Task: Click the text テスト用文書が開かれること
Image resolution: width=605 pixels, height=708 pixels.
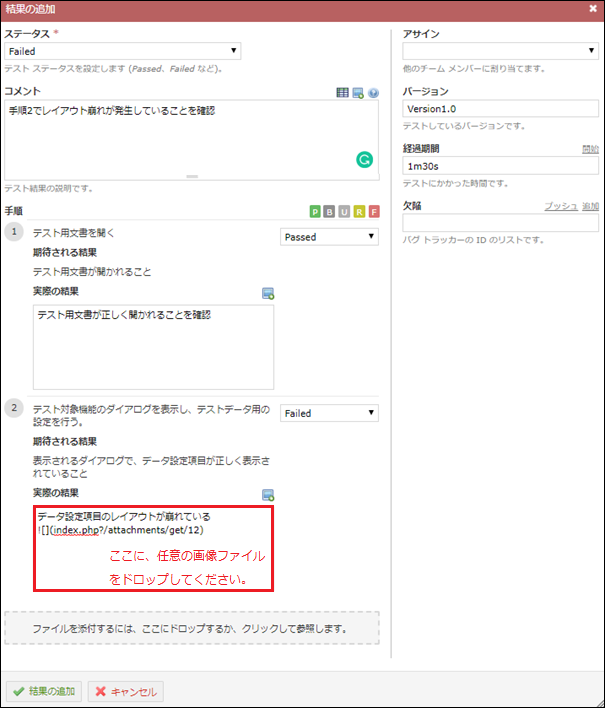Action: [92, 272]
